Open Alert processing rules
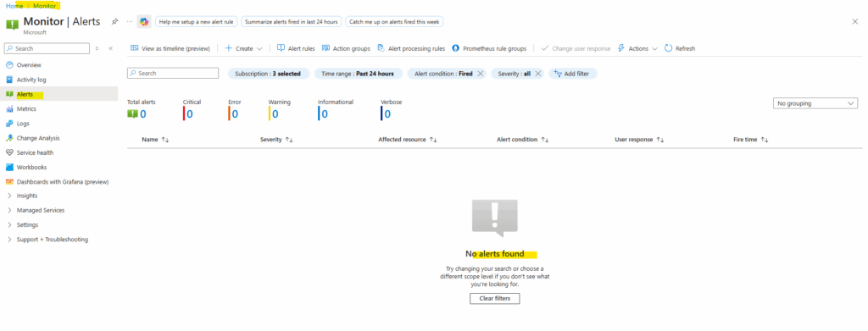 411,48
